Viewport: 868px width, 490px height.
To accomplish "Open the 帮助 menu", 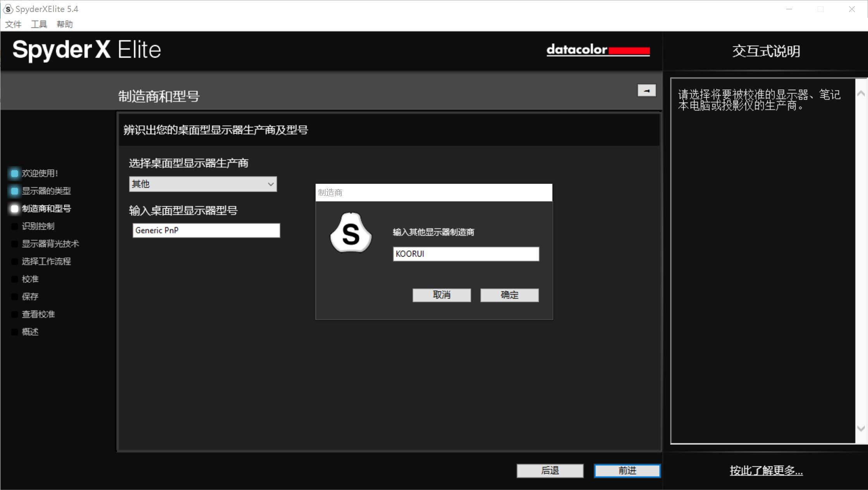I will click(x=65, y=24).
